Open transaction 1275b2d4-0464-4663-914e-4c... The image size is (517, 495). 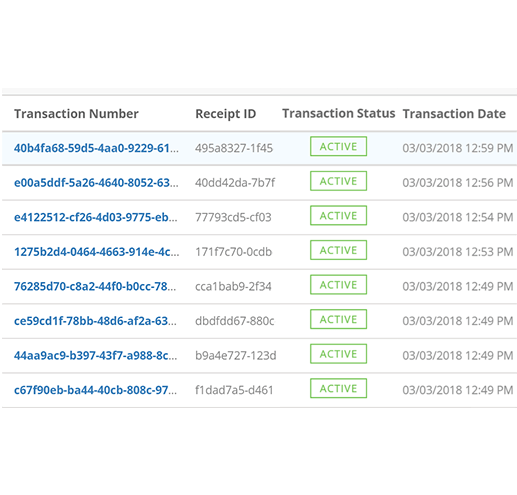[x=96, y=252]
